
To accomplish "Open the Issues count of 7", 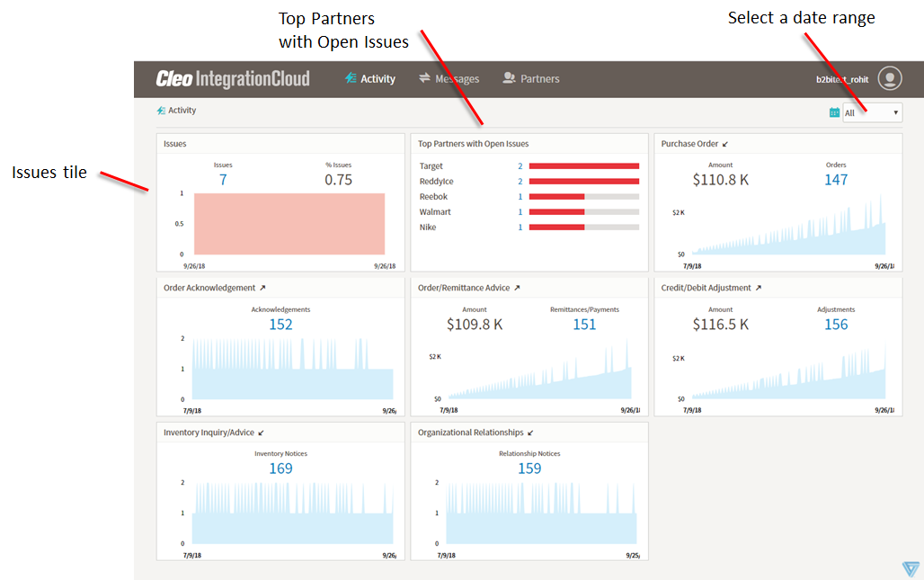I will pyautogui.click(x=223, y=180).
